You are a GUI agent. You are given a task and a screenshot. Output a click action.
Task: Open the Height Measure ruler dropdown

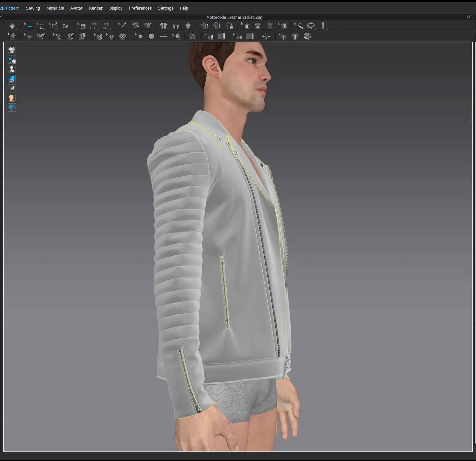[x=323, y=26]
